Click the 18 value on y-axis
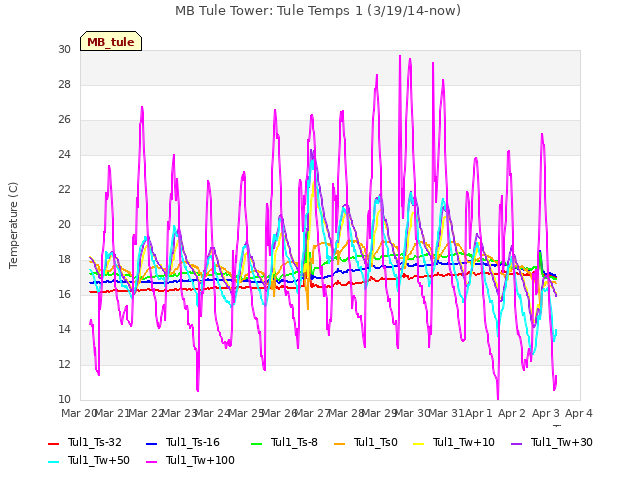640x480 pixels. pos(64,260)
